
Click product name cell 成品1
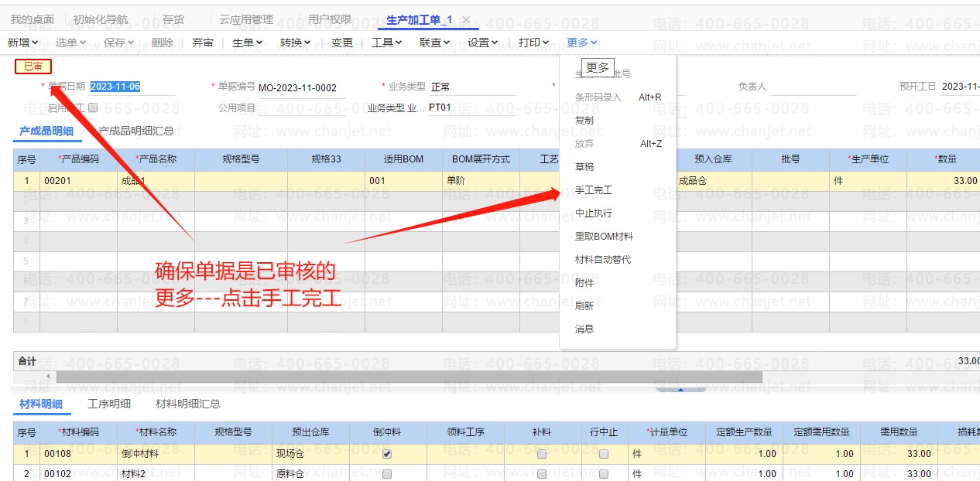tap(156, 181)
